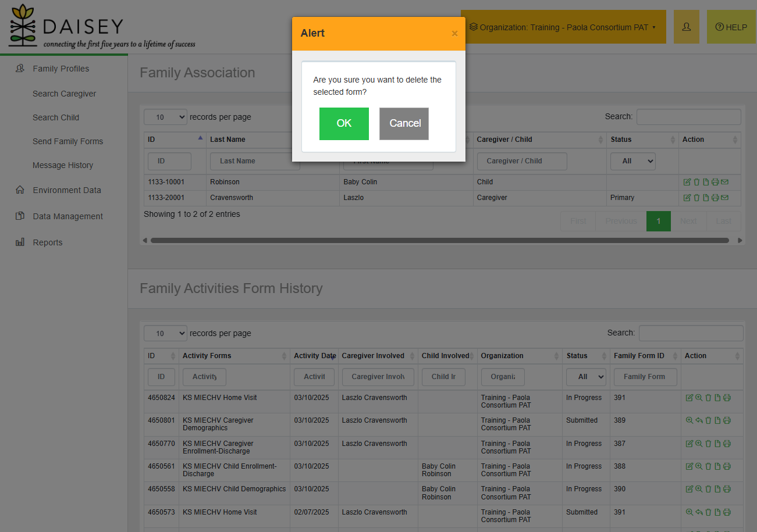The width and height of the screenshot is (757, 532).
Task: Edit activity form 4650824
Action: [x=690, y=398]
